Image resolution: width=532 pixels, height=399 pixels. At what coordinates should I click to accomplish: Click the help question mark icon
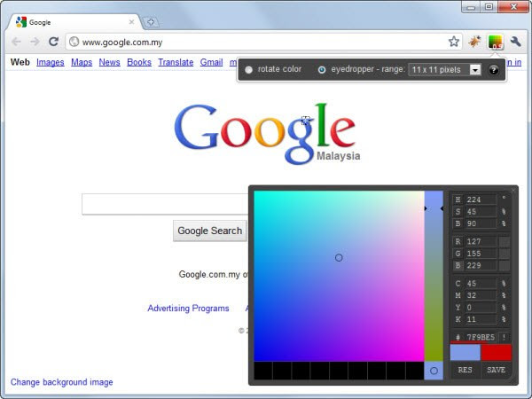point(494,70)
